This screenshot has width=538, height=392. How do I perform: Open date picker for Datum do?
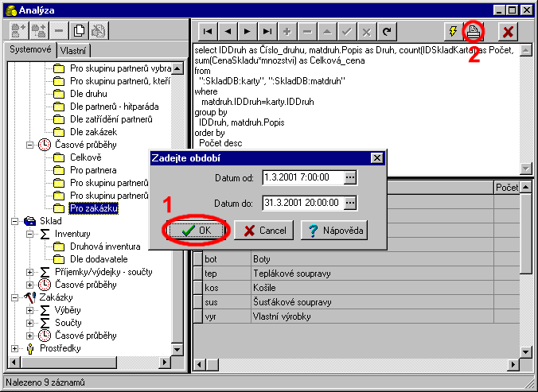tap(350, 203)
